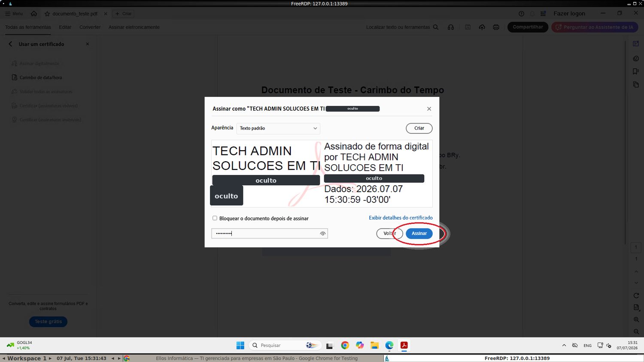This screenshot has height=362, width=644.
Task: Click the Compartilhar button
Action: pyautogui.click(x=528, y=27)
